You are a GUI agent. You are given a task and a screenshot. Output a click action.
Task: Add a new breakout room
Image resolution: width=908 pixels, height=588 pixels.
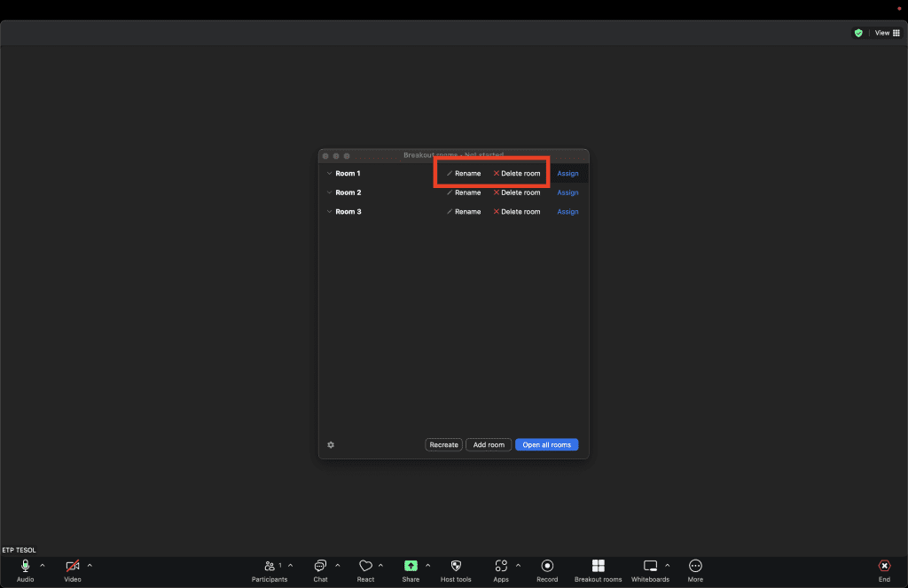[x=489, y=444]
